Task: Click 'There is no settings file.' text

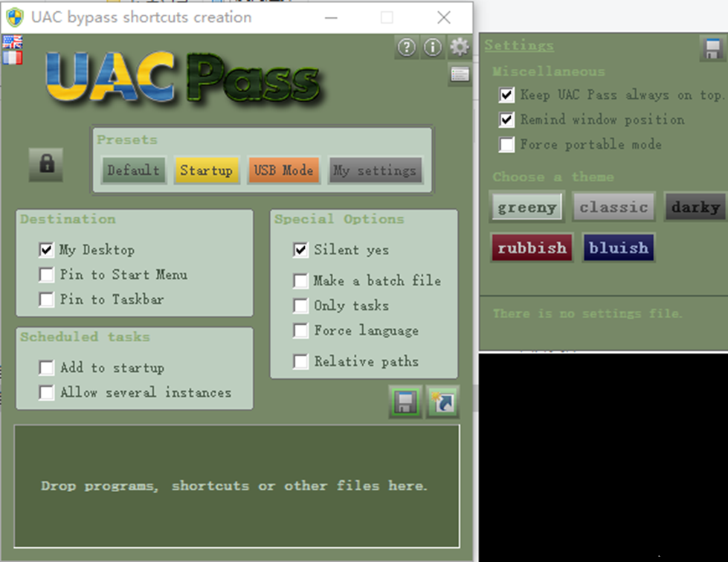Action: [587, 314]
